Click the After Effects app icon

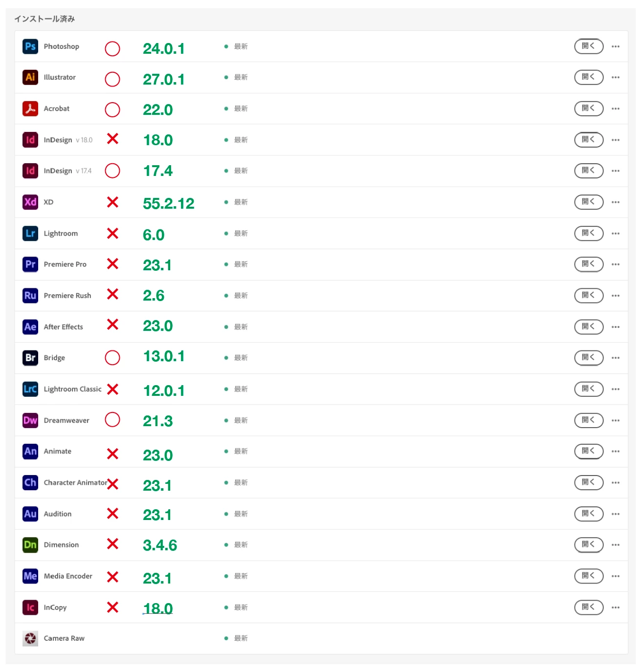[30, 326]
